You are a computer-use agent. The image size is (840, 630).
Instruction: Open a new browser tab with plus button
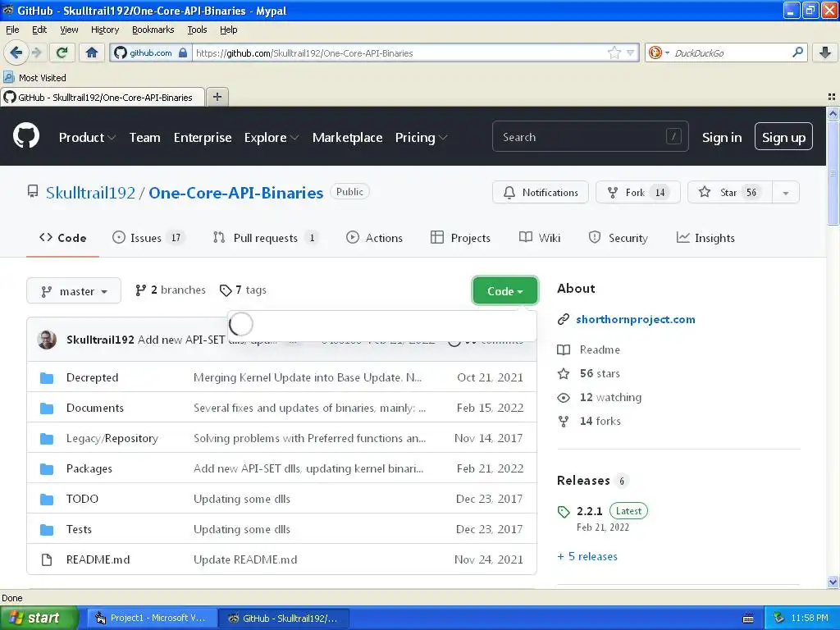coord(217,97)
